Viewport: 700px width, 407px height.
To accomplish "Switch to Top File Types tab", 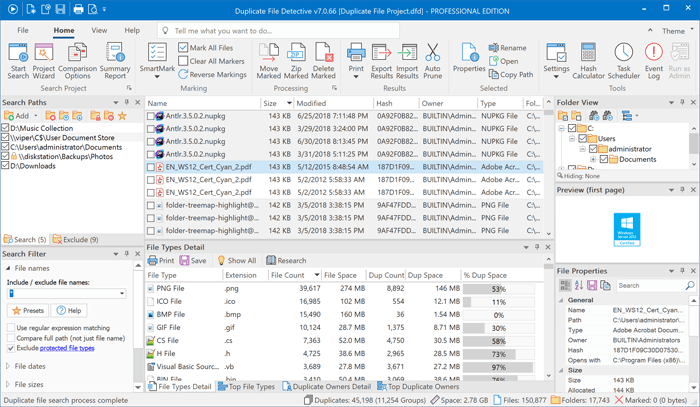I will [245, 387].
